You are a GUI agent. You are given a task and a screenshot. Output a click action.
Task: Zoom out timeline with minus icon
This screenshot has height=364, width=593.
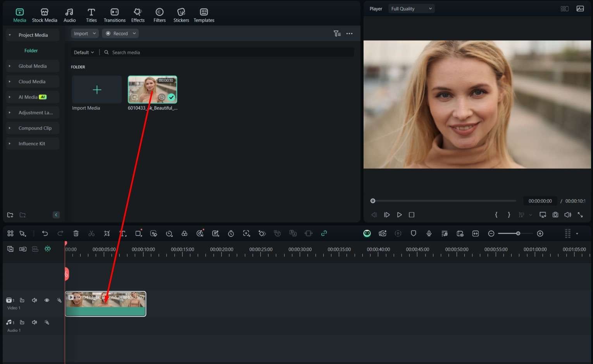491,233
